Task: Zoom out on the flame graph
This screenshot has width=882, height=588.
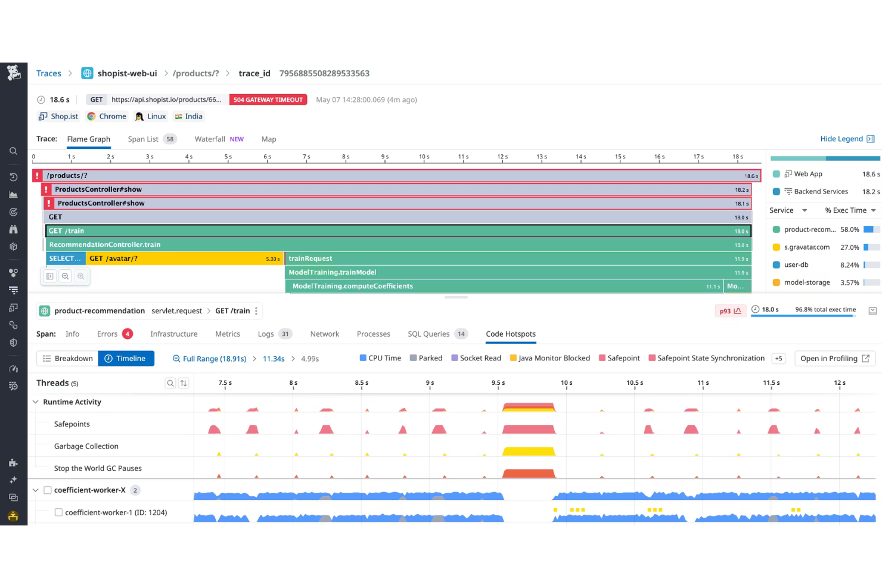Action: (65, 276)
